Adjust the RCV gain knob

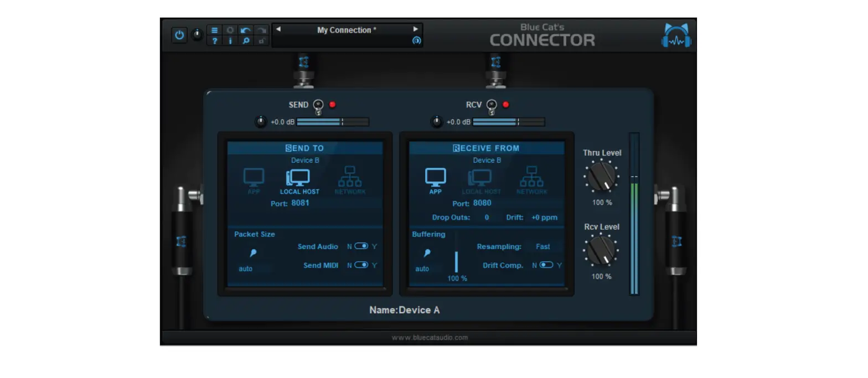tap(437, 122)
